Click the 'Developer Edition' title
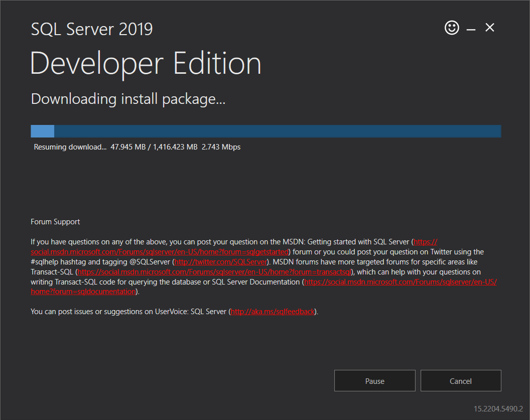Viewport: 530px width, 420px height. click(146, 64)
